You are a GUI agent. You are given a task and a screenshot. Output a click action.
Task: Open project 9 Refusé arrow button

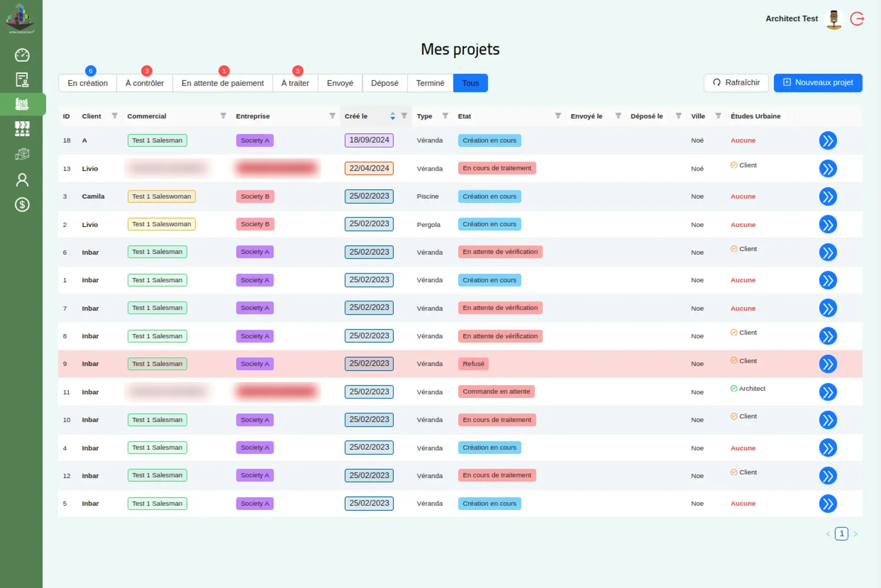tap(828, 364)
